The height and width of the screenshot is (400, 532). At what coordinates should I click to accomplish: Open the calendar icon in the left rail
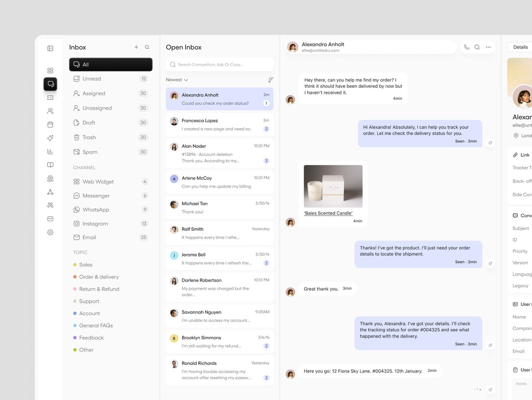50,124
